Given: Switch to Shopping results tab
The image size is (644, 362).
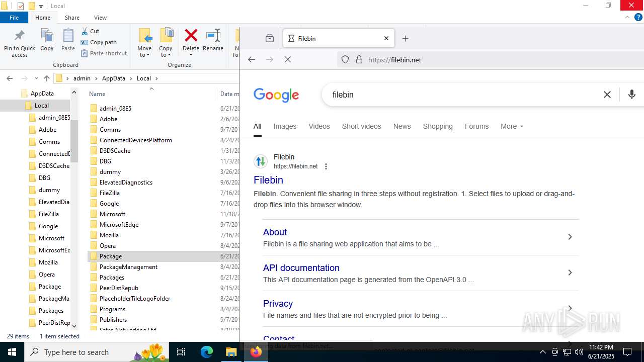Looking at the screenshot, I should coord(438,126).
